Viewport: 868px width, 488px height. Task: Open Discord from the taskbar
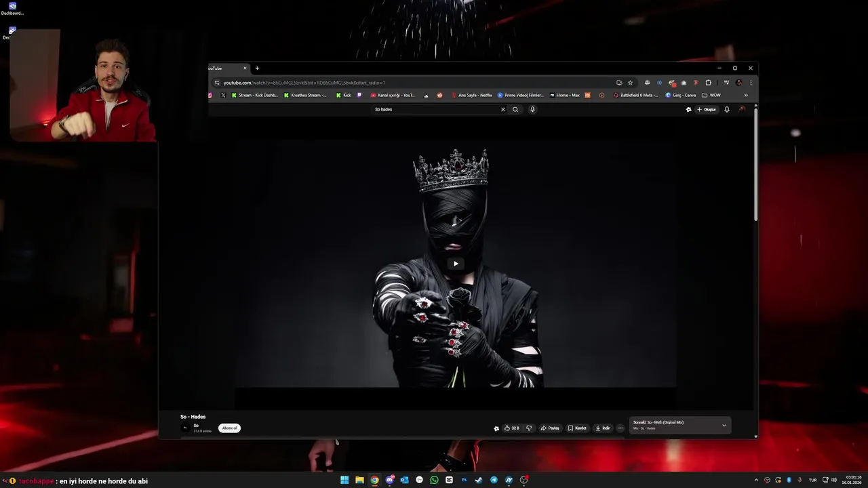point(389,480)
